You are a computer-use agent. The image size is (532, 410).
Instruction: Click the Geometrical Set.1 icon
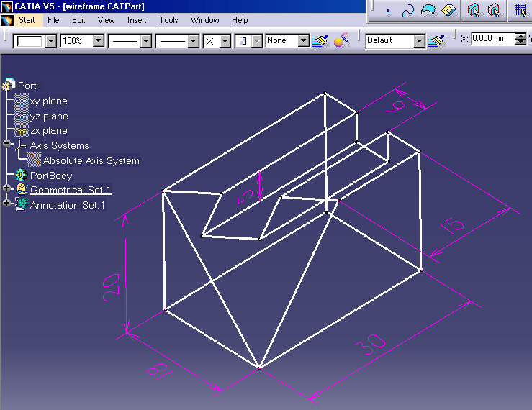(22, 189)
